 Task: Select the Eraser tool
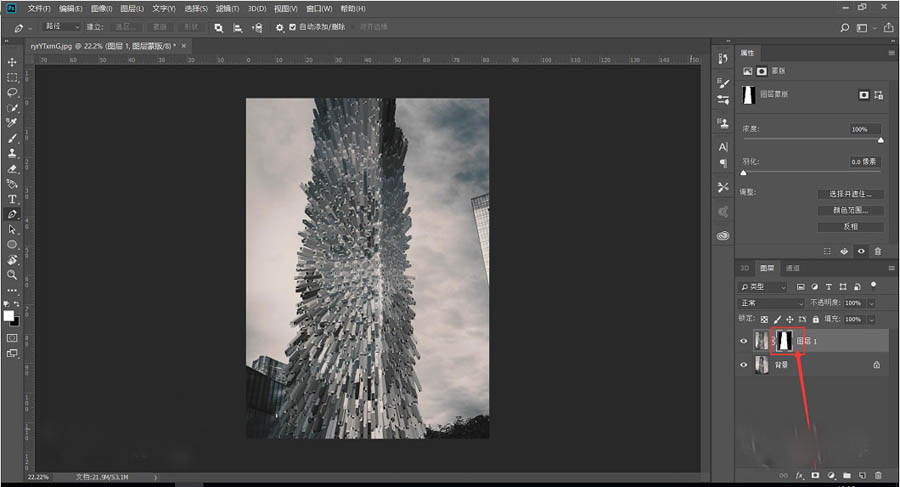pos(12,169)
